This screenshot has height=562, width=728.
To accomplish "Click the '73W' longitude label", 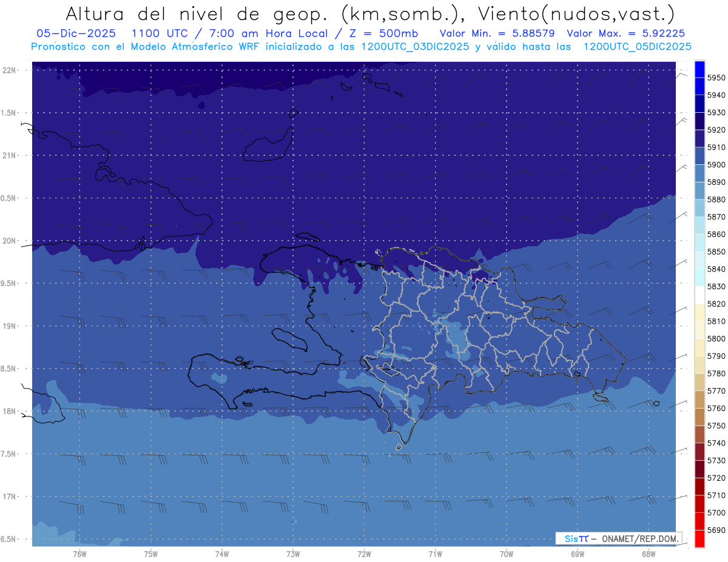I will click(x=293, y=554).
